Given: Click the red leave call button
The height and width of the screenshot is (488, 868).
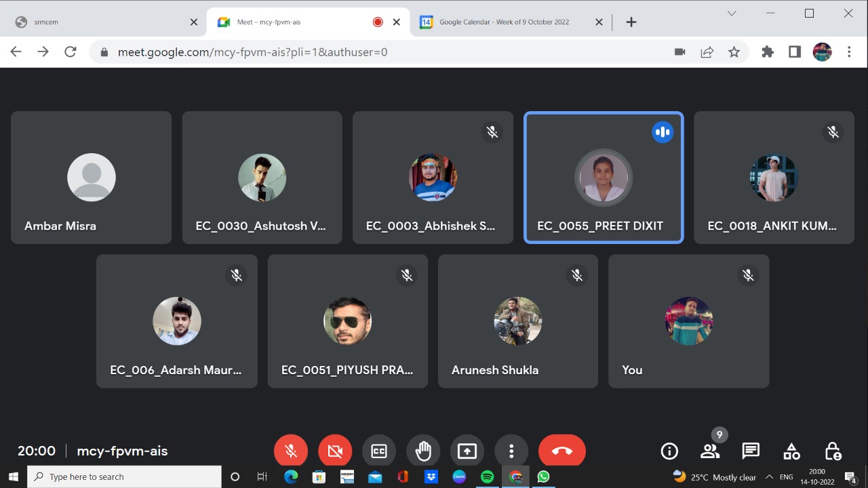Looking at the screenshot, I should coord(561,451).
